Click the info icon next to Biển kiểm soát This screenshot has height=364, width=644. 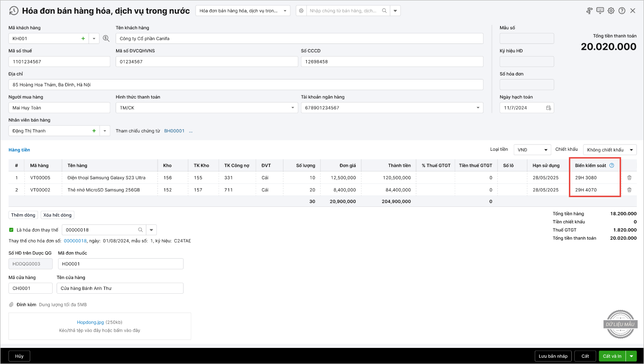[612, 165]
